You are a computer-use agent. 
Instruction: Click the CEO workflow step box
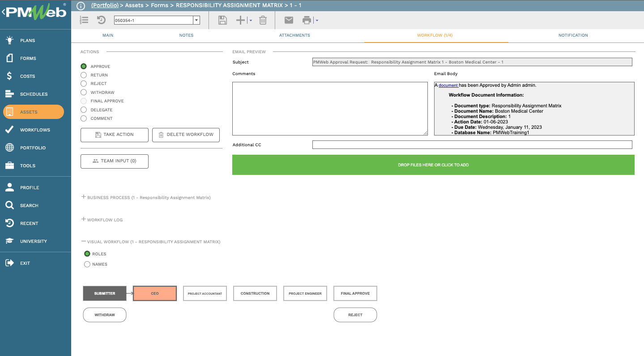[x=155, y=293]
